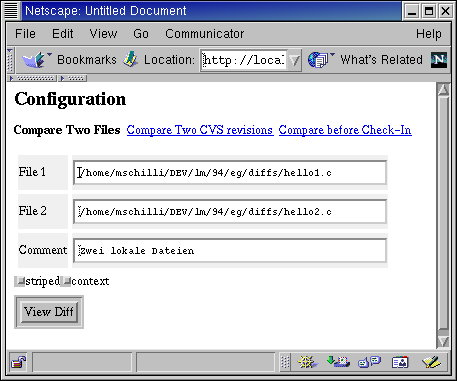Collapse the first toolbar via its triangle
This screenshot has height=381, width=457.
pyautogui.click(x=32, y=79)
